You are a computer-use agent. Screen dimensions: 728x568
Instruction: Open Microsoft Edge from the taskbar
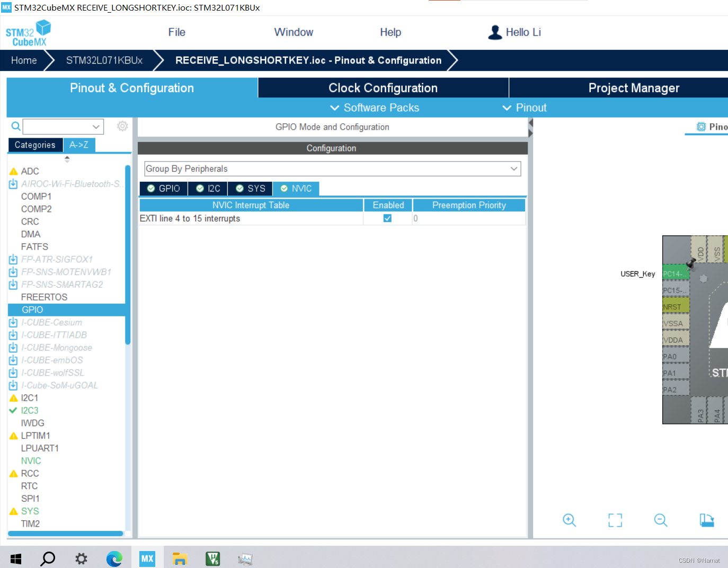coord(114,558)
